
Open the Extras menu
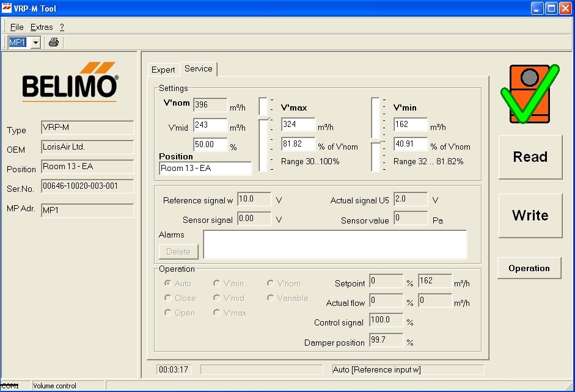click(x=42, y=27)
